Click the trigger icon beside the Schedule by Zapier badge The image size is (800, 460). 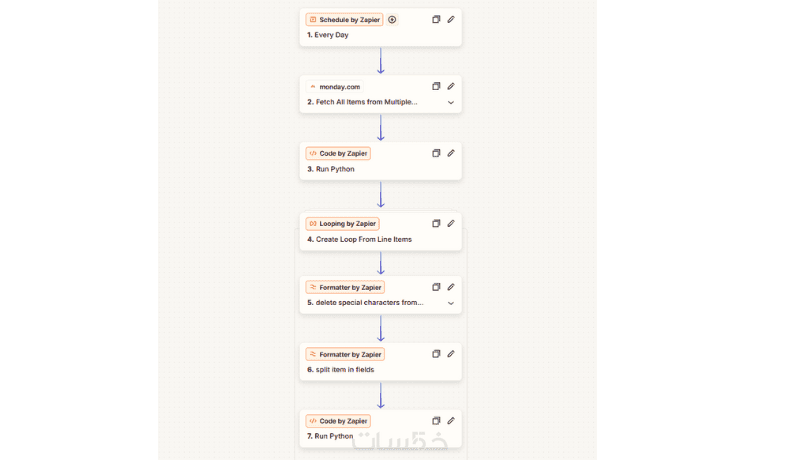click(392, 19)
